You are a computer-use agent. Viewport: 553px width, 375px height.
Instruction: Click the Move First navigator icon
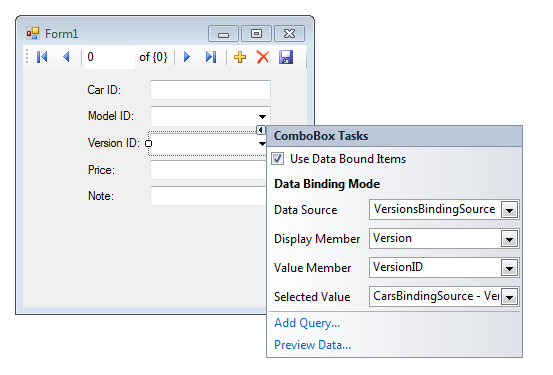tap(42, 57)
